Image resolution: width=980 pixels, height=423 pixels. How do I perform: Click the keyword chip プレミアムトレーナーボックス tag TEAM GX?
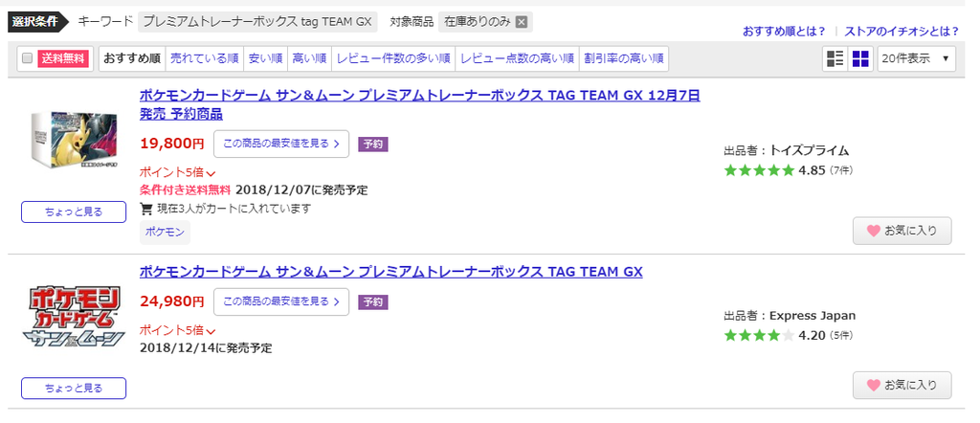(257, 22)
